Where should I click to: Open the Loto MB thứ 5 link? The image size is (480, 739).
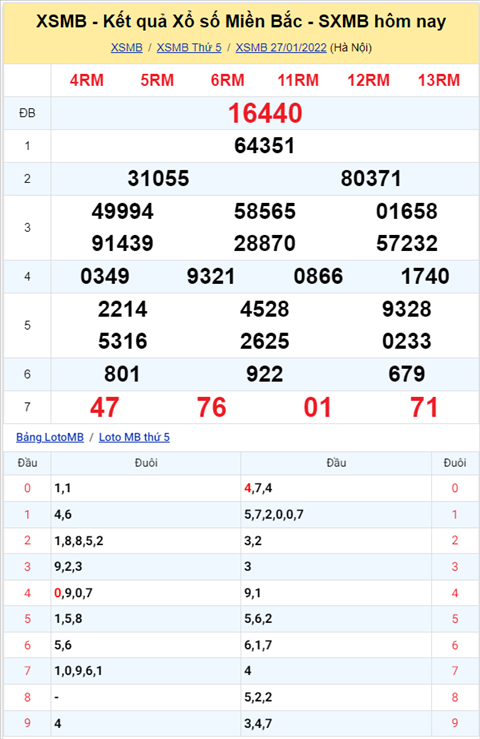(134, 437)
